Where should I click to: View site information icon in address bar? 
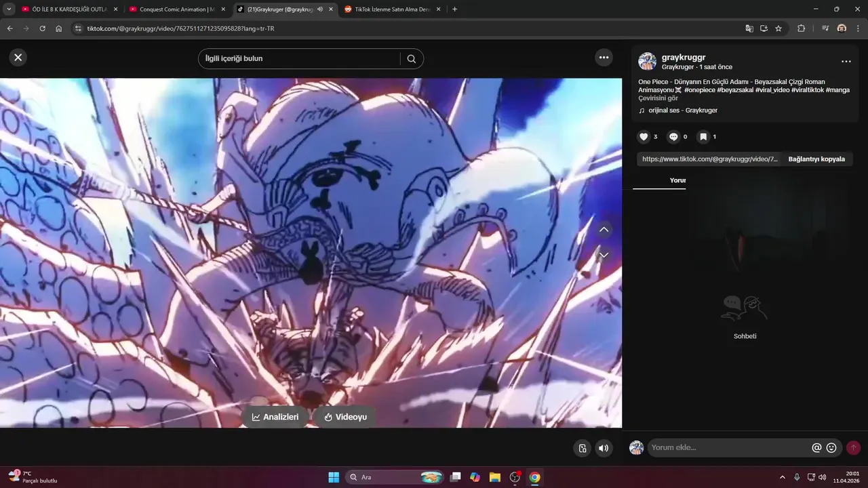pos(78,28)
